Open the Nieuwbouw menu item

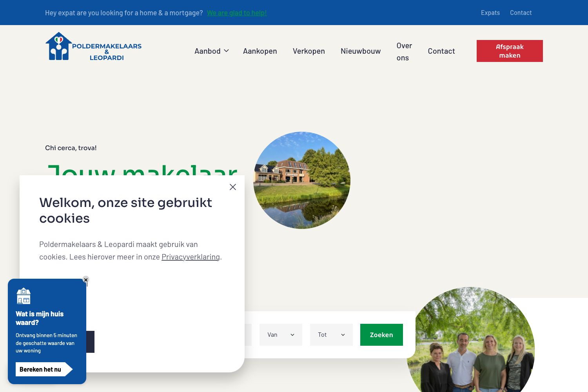pos(361,51)
